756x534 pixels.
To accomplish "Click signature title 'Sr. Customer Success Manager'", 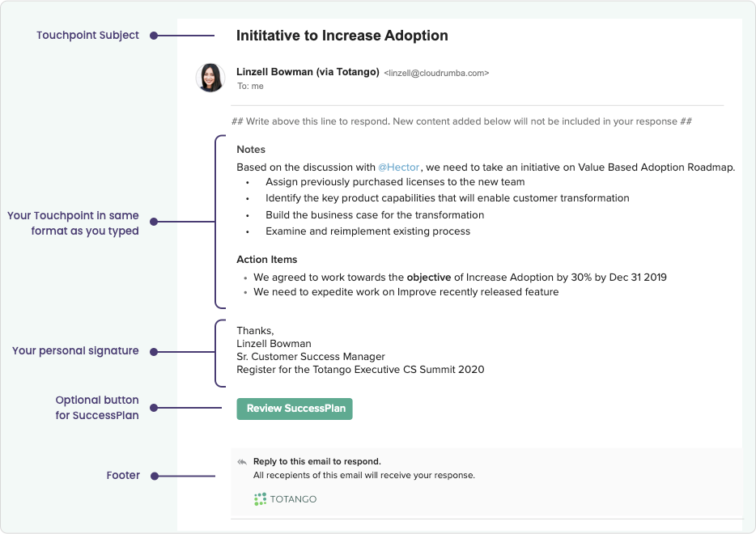I will (311, 357).
